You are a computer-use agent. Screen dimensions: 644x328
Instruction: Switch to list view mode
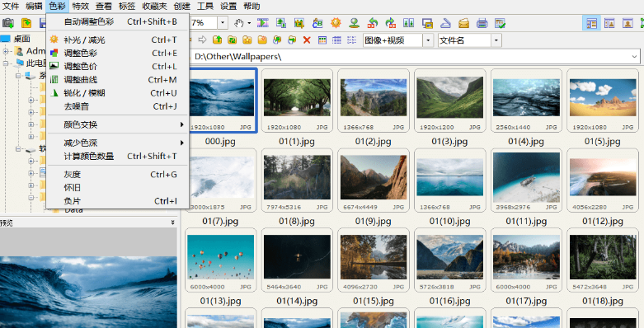click(351, 40)
